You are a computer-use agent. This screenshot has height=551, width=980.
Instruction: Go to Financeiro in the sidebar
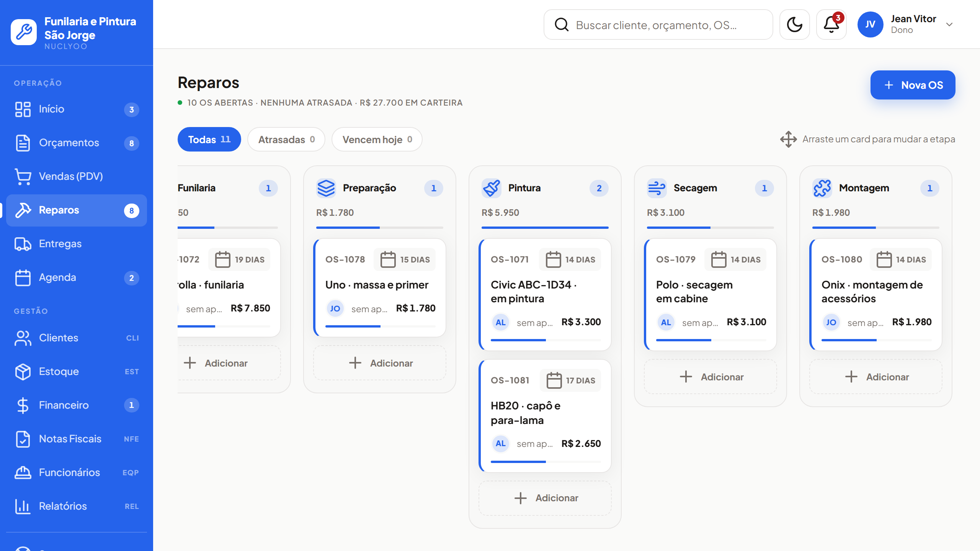(77, 405)
